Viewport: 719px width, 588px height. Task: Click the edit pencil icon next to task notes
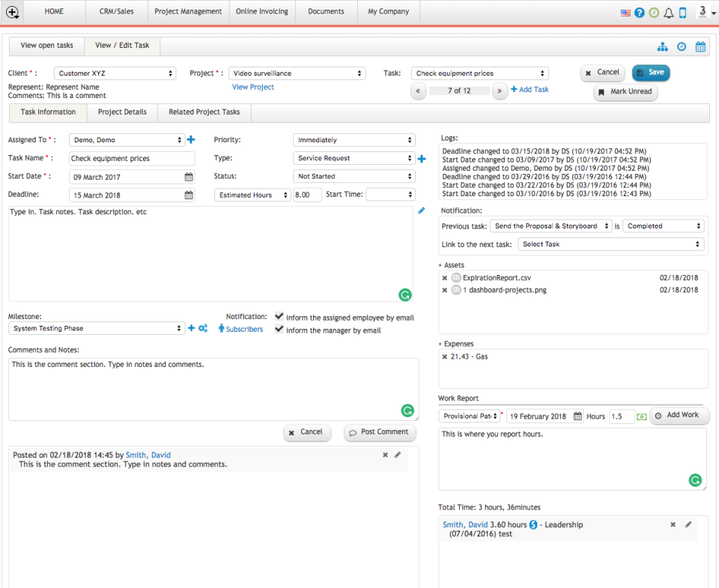[x=421, y=210]
